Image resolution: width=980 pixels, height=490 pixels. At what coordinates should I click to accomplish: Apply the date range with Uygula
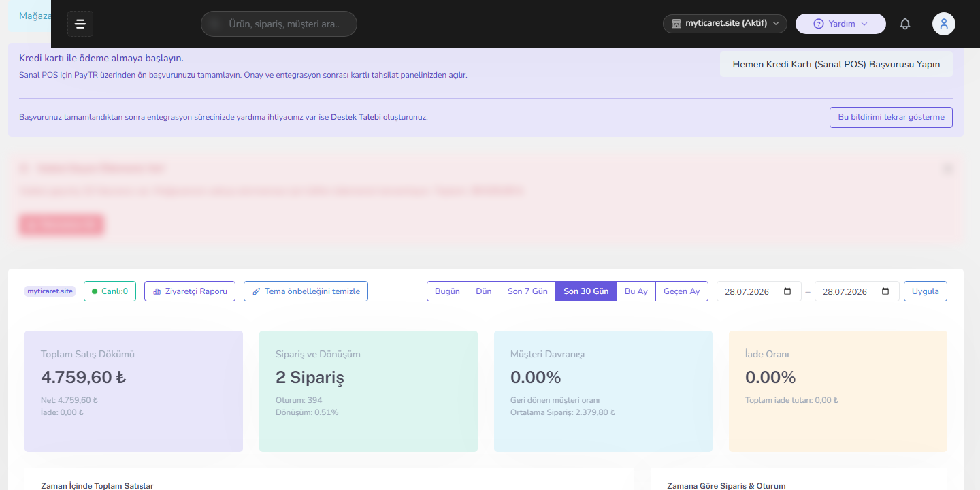[x=926, y=291]
